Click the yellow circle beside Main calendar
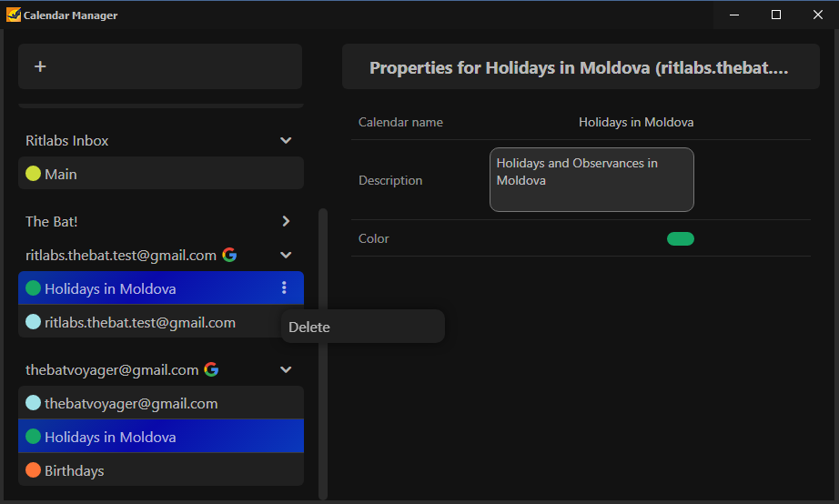Viewport: 839px width, 504px height. (33, 174)
